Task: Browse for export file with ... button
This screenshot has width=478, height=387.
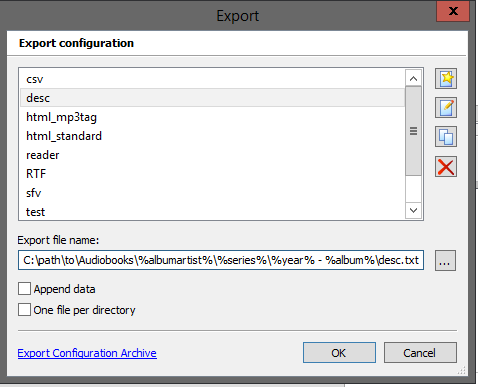Action: point(445,260)
